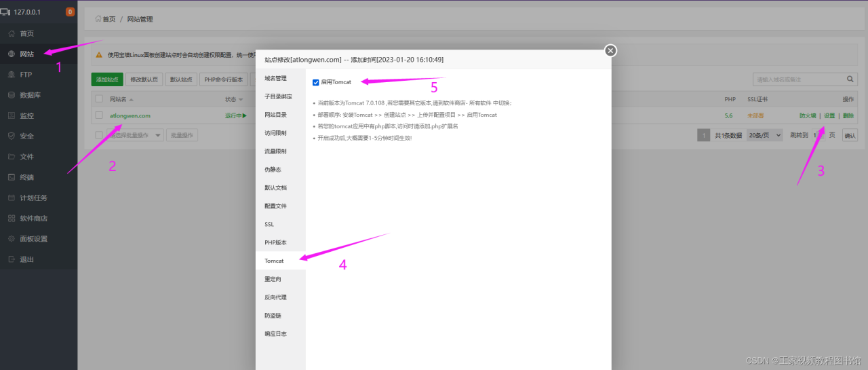Screen dimensions: 868x370
Task: Sort by 网站名 column arrow
Action: coord(132,100)
